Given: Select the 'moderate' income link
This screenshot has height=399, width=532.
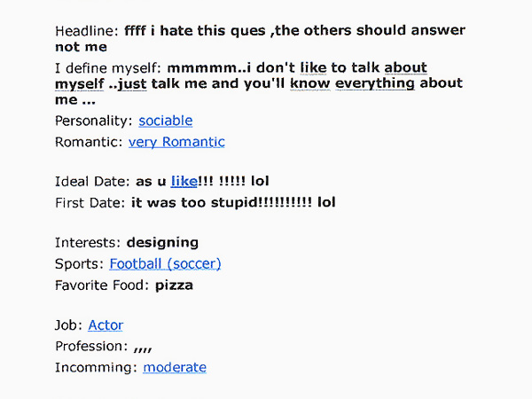Looking at the screenshot, I should click(175, 367).
